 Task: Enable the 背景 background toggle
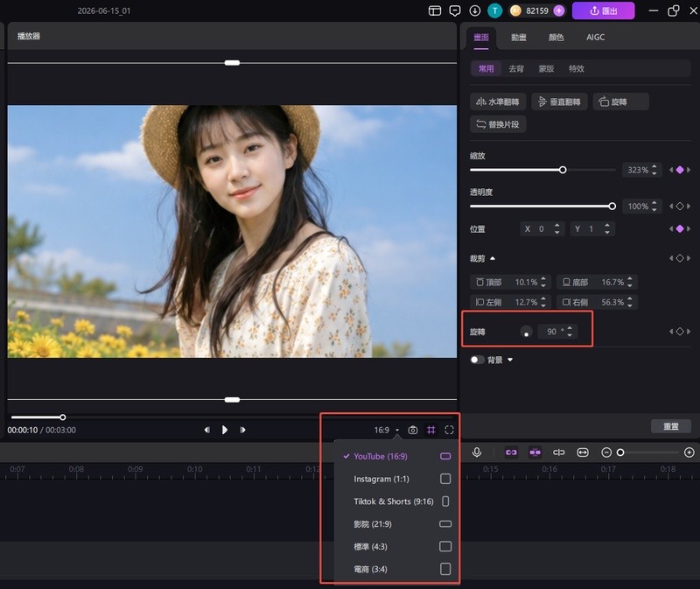coord(477,360)
